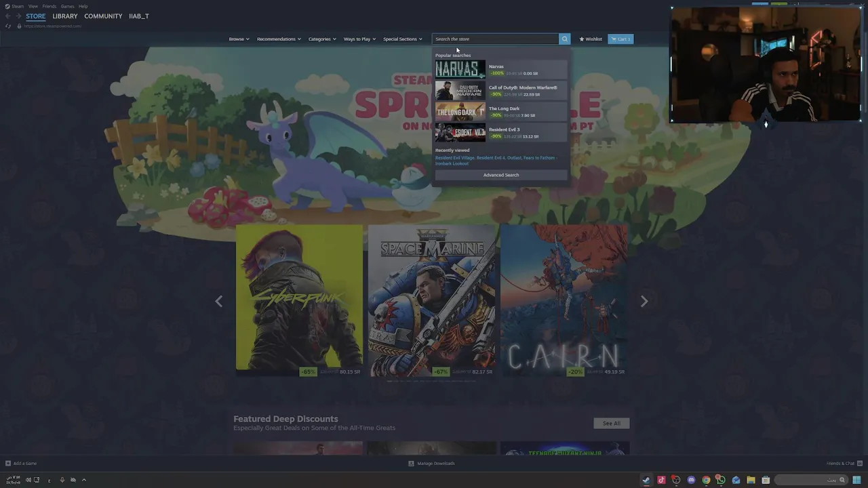
Task: Focus the Search the store field
Action: pyautogui.click(x=495, y=39)
